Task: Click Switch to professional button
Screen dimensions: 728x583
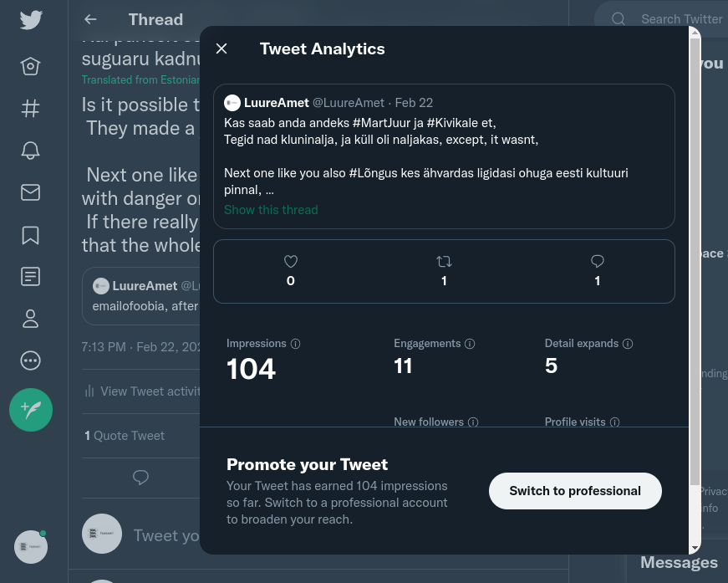Action: coord(575,491)
